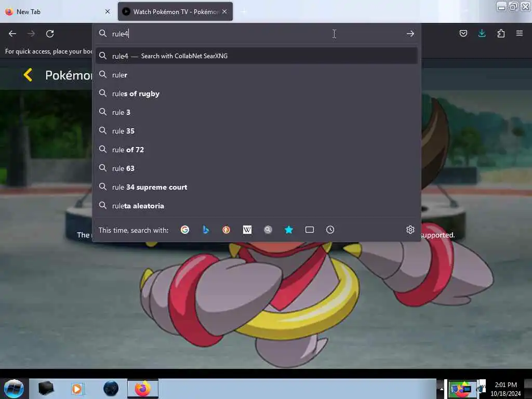
Task: Click the Go arrow in the address bar
Action: [410, 34]
